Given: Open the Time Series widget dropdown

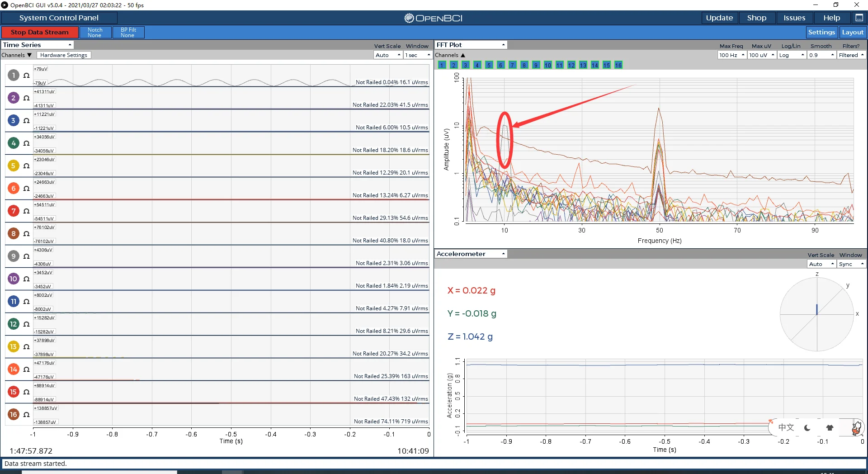Looking at the screenshot, I should point(37,45).
